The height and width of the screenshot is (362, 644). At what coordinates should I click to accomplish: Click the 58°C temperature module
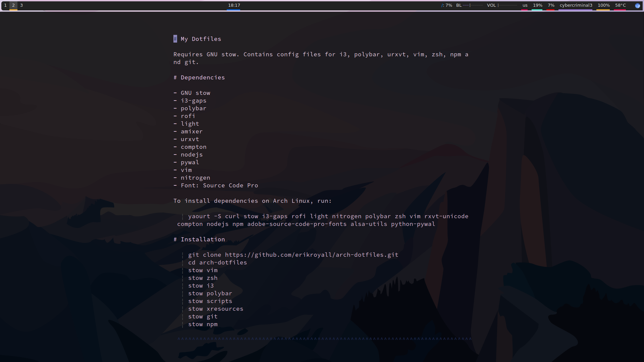click(620, 5)
